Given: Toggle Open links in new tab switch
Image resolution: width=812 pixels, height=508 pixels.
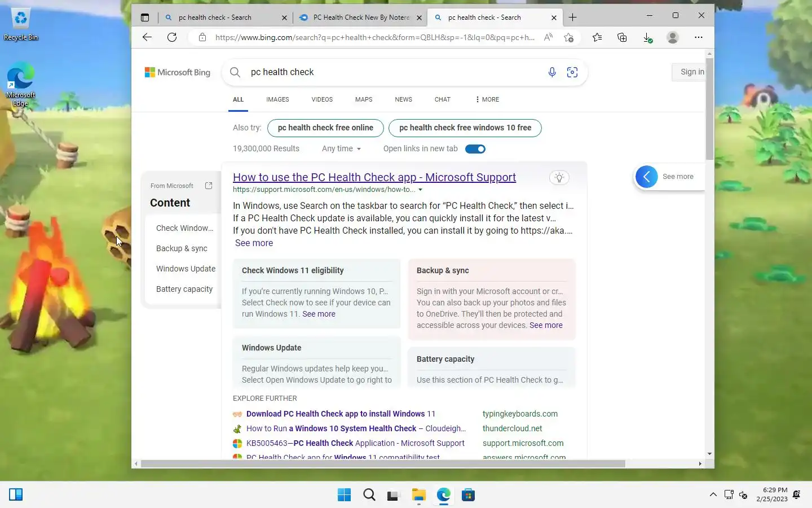Looking at the screenshot, I should pyautogui.click(x=475, y=149).
